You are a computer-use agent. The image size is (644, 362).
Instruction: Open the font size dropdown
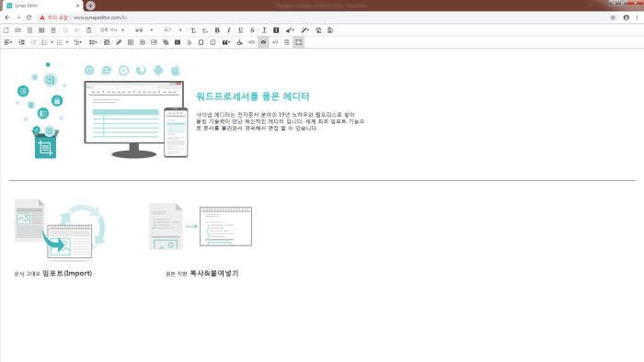tap(173, 30)
